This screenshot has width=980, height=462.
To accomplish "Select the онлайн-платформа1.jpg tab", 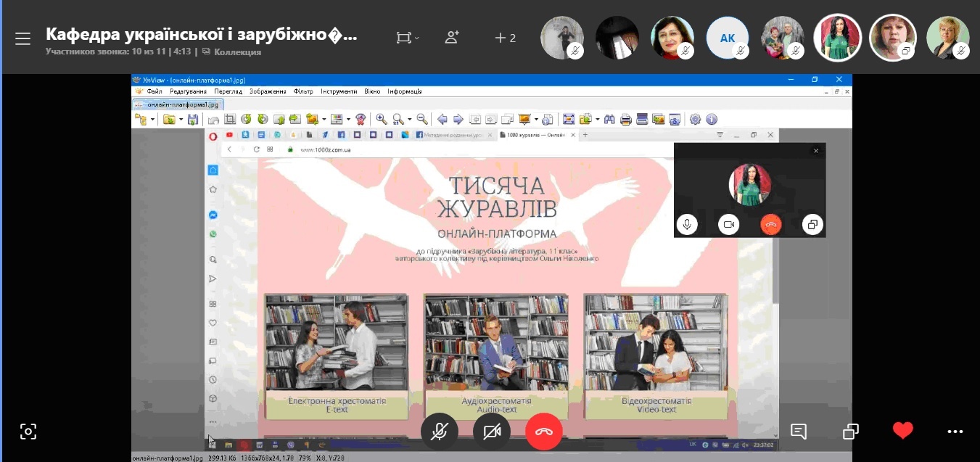I will click(174, 104).
